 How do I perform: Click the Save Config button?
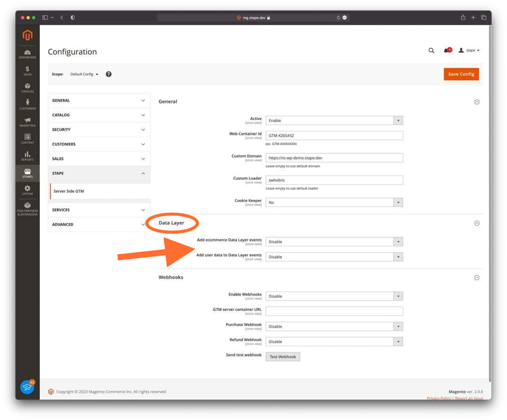pos(461,74)
